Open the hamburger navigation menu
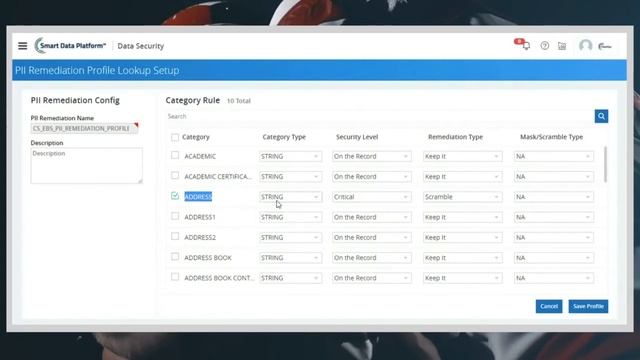The height and width of the screenshot is (360, 640). coord(22,46)
